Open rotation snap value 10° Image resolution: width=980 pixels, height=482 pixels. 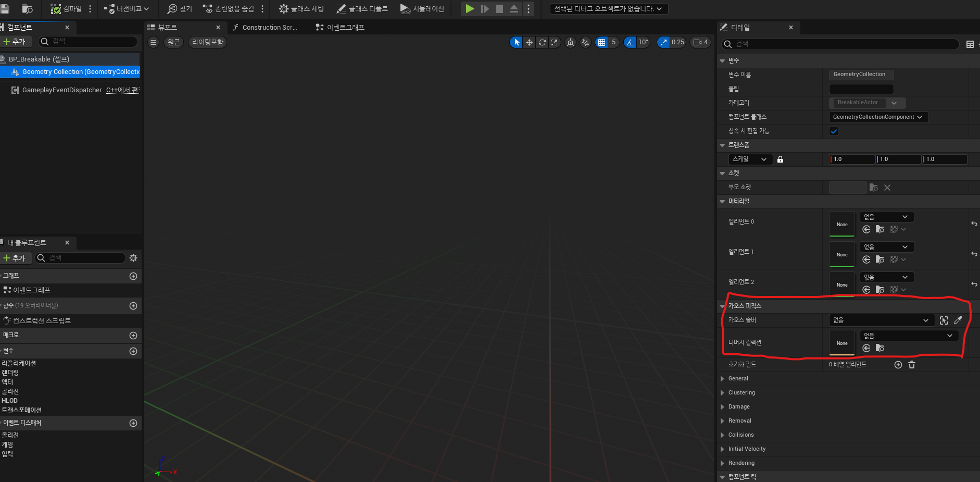click(644, 42)
